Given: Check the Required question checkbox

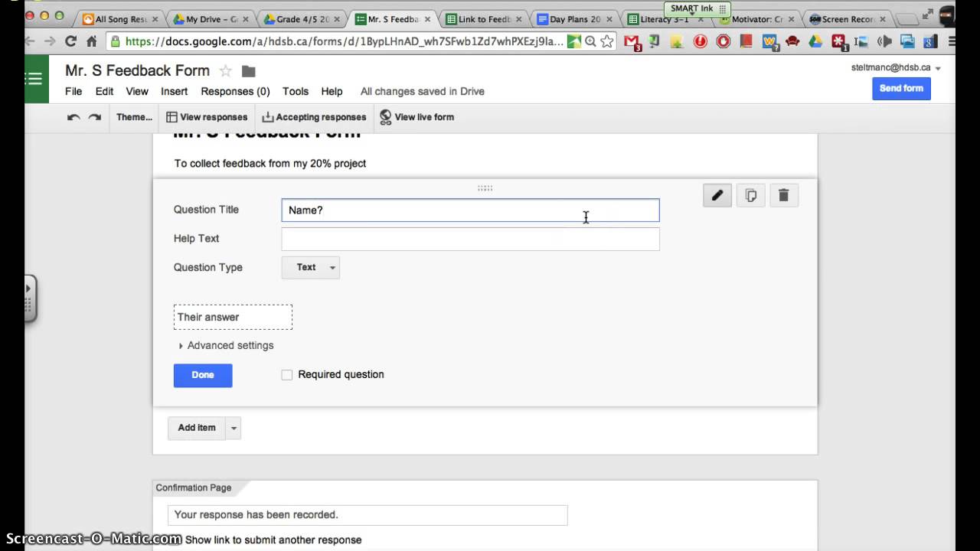Looking at the screenshot, I should [x=287, y=375].
